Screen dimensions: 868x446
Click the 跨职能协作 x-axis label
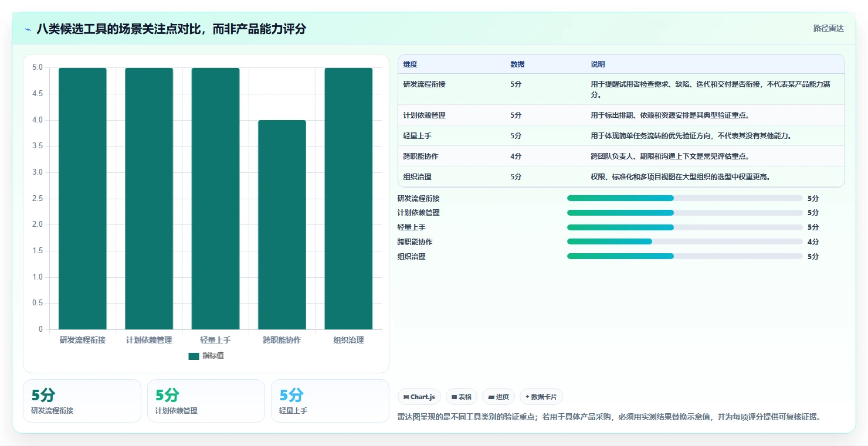click(282, 340)
